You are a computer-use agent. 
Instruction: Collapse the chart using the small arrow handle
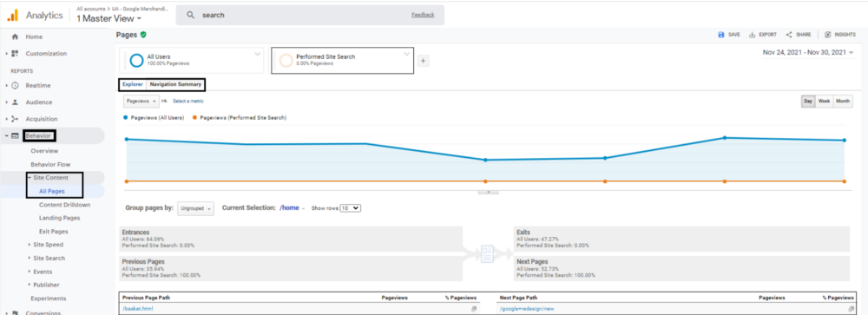[x=488, y=192]
